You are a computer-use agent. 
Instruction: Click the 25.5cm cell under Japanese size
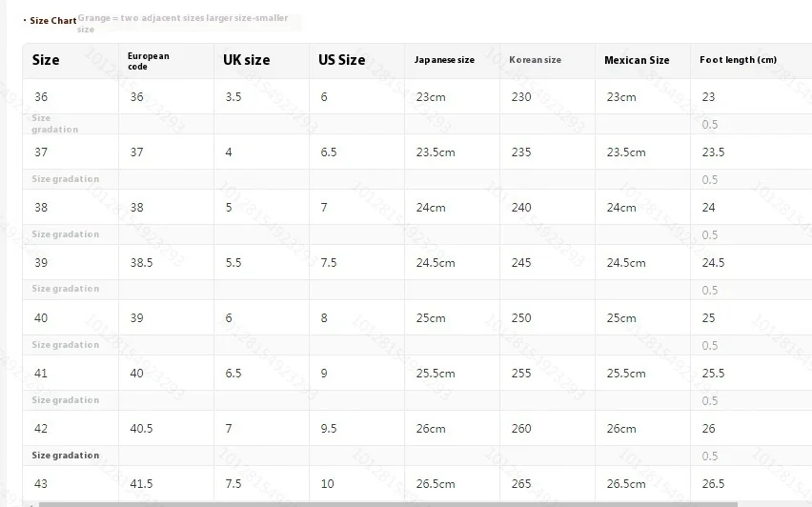(435, 373)
